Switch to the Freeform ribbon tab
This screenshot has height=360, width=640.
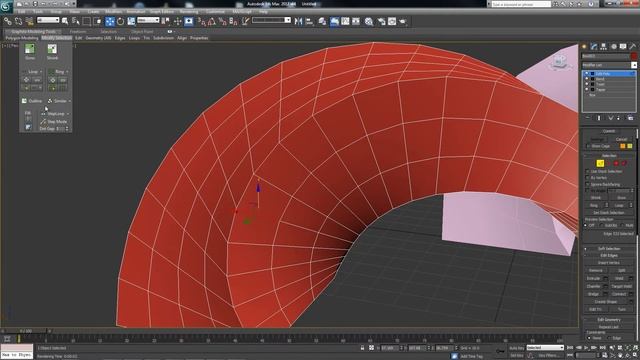[x=78, y=31]
